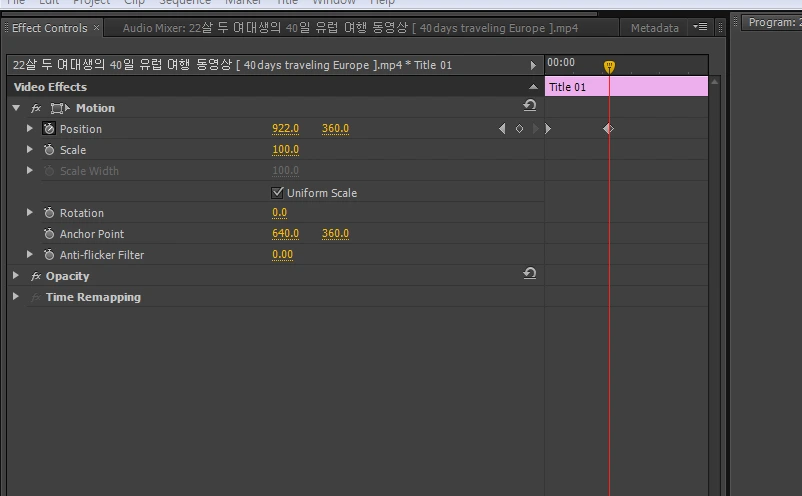
Task: Go to previous Position keyframe
Action: (502, 129)
